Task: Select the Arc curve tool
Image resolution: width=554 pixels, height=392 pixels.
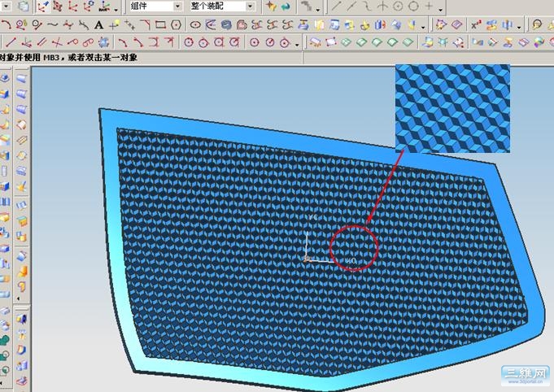Action: coord(6,24)
